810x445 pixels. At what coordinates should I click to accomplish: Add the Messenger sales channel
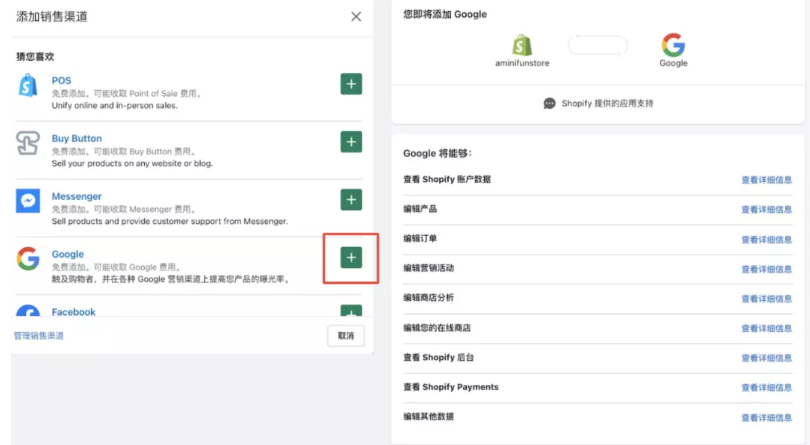click(x=351, y=200)
